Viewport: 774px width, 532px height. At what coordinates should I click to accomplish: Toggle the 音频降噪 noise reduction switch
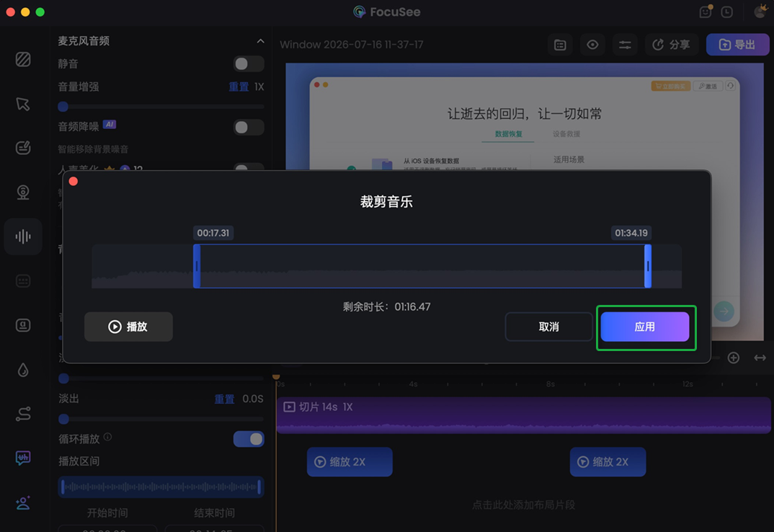[249, 128]
